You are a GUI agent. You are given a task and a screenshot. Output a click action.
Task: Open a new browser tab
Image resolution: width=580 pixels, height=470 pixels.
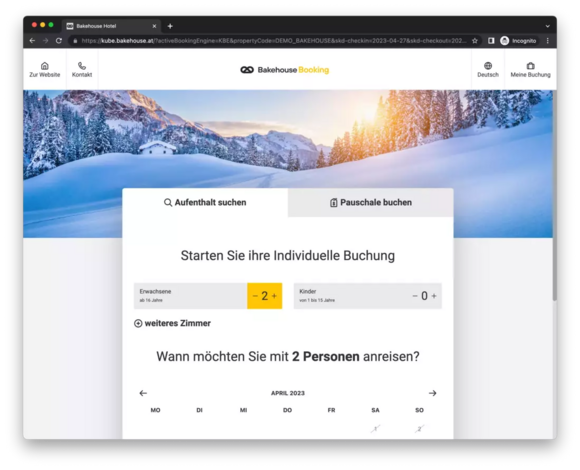(x=170, y=26)
